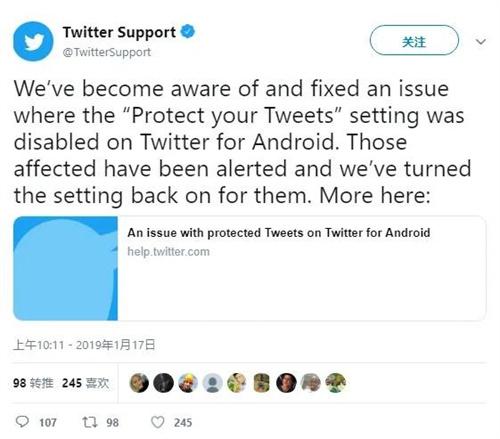Screen dimensions: 500x439
Task: Click the blue verified badge icon
Action: tap(188, 32)
